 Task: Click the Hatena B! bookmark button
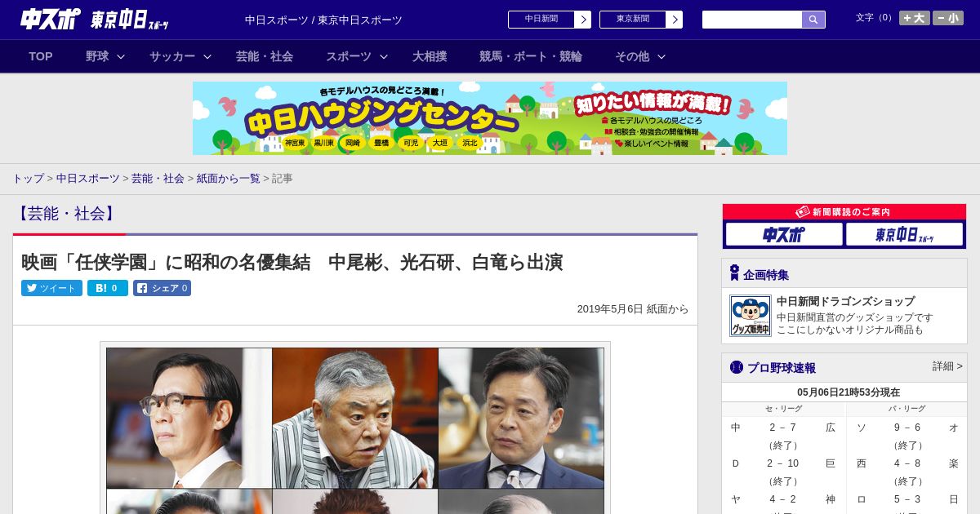coord(108,288)
